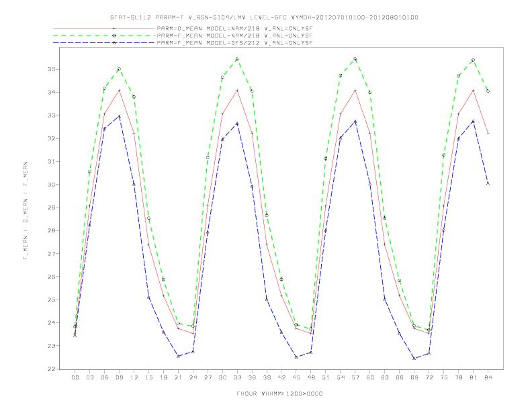532x411 pixels.
Task: Click forecast hour tick label 00
Action: (x=75, y=377)
